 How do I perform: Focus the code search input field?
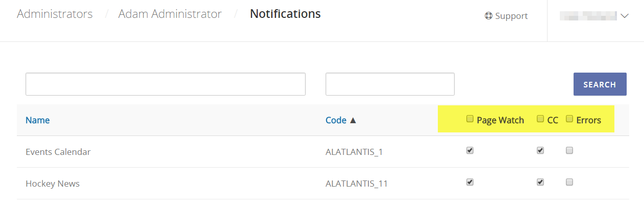pos(390,84)
